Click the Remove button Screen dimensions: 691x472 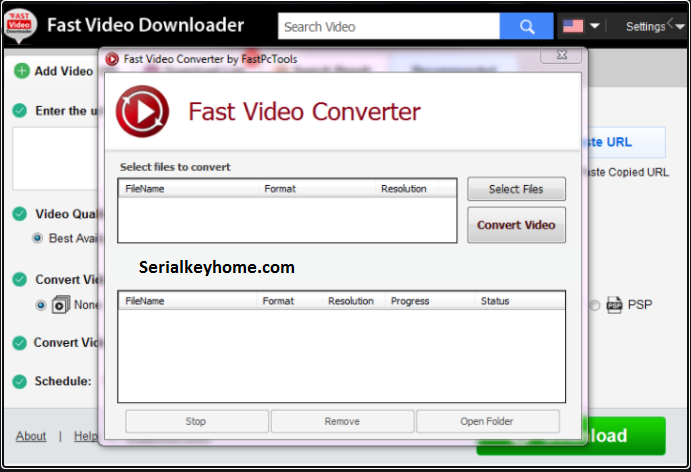(x=342, y=421)
